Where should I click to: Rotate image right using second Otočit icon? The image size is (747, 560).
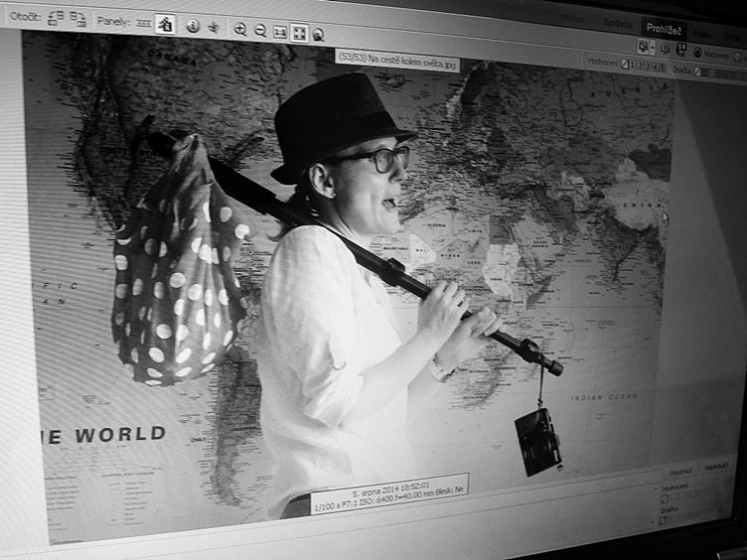pos(77,18)
